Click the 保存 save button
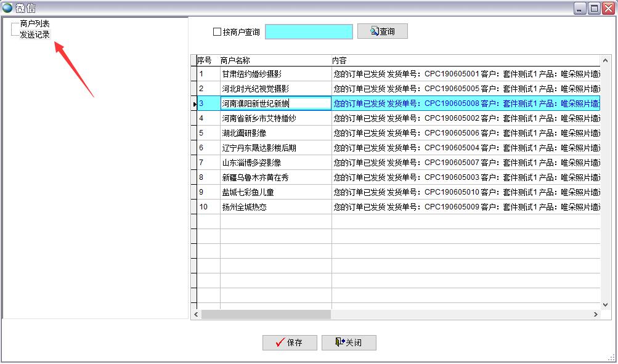618x364 pixels. [x=290, y=342]
